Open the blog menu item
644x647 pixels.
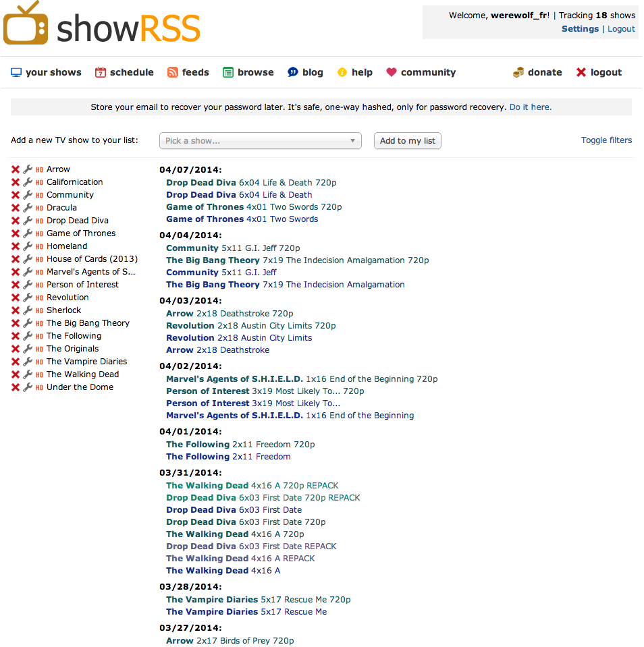tap(306, 72)
